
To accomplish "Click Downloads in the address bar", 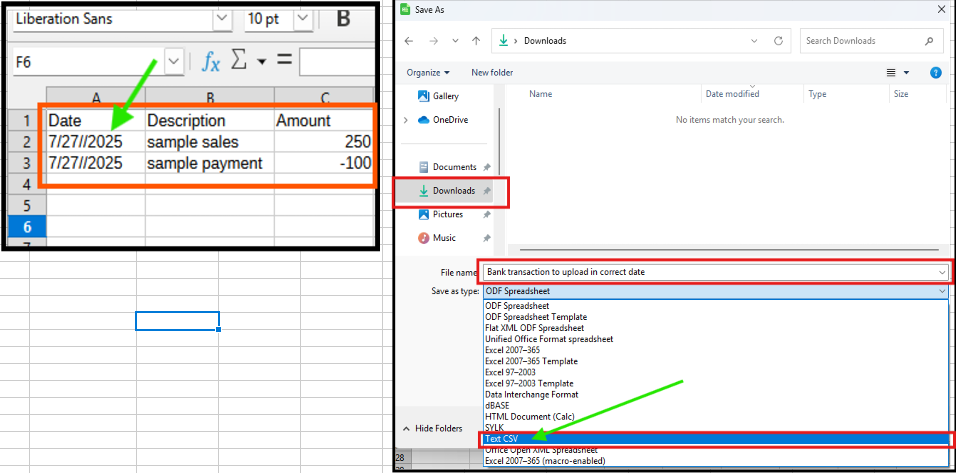I will (x=545, y=41).
